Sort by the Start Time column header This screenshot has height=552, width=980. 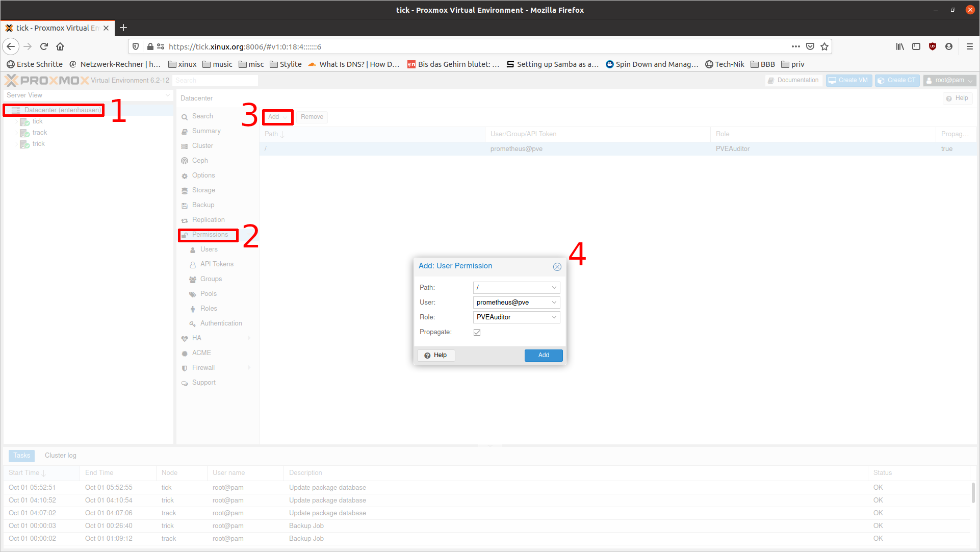[x=24, y=473]
